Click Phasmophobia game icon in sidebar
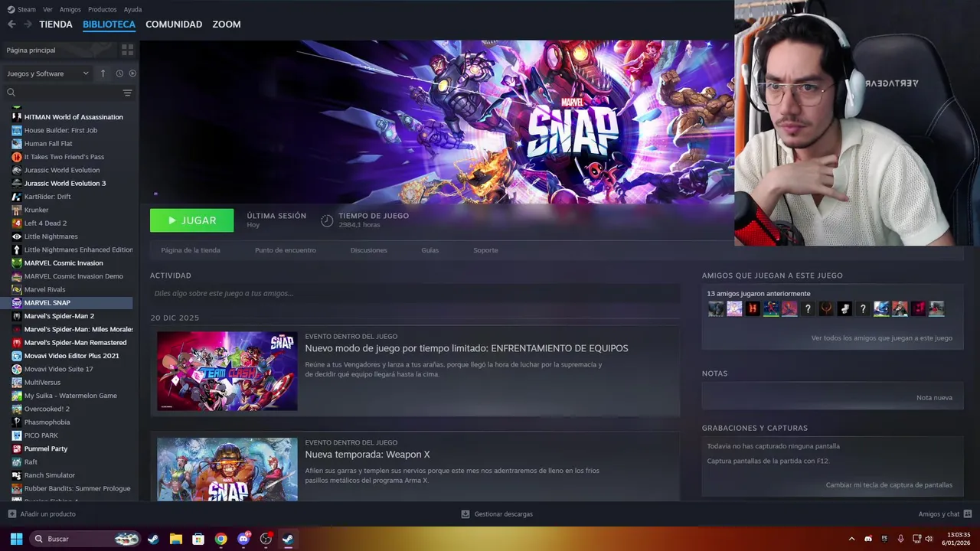The width and height of the screenshot is (980, 551). (17, 422)
